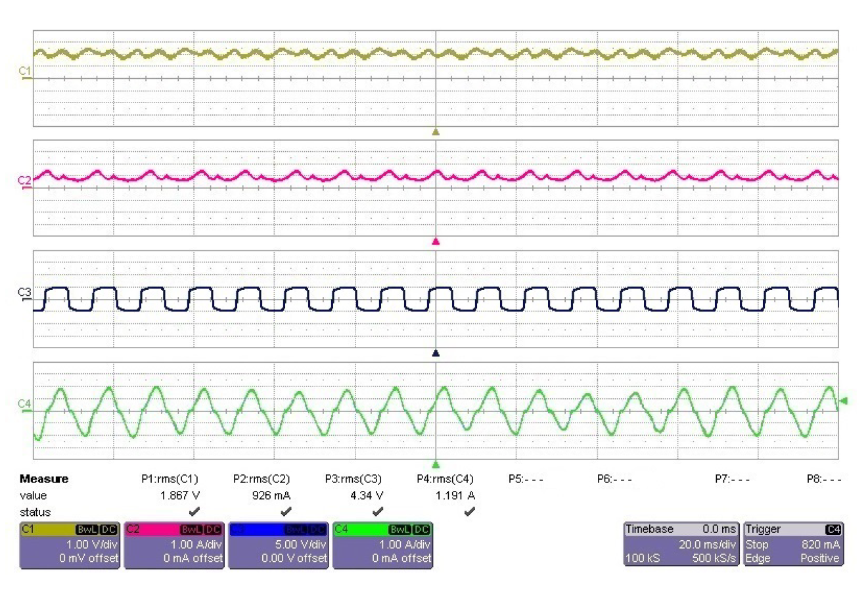The image size is (868, 598).
Task: Open the Trigger descriptor box
Action: click(x=792, y=545)
